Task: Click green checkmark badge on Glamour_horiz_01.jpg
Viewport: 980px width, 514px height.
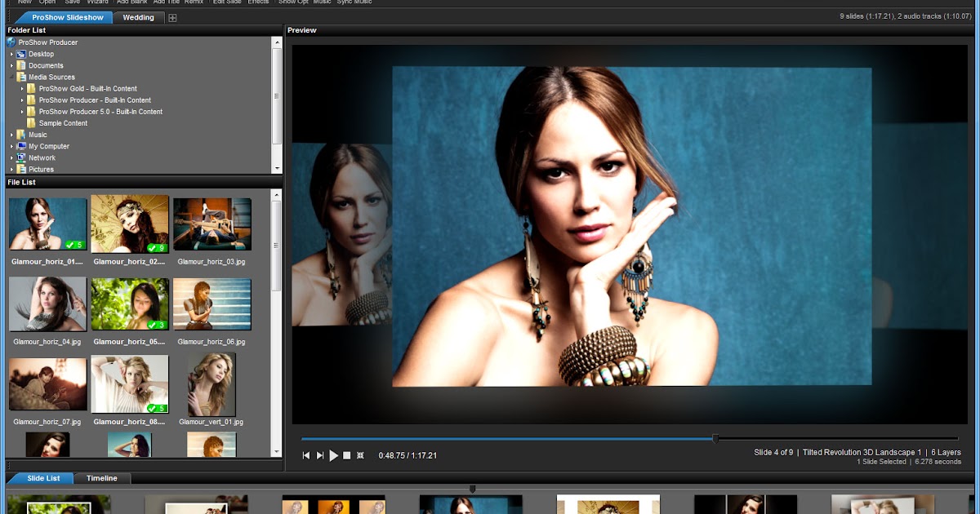Action: coord(76,245)
